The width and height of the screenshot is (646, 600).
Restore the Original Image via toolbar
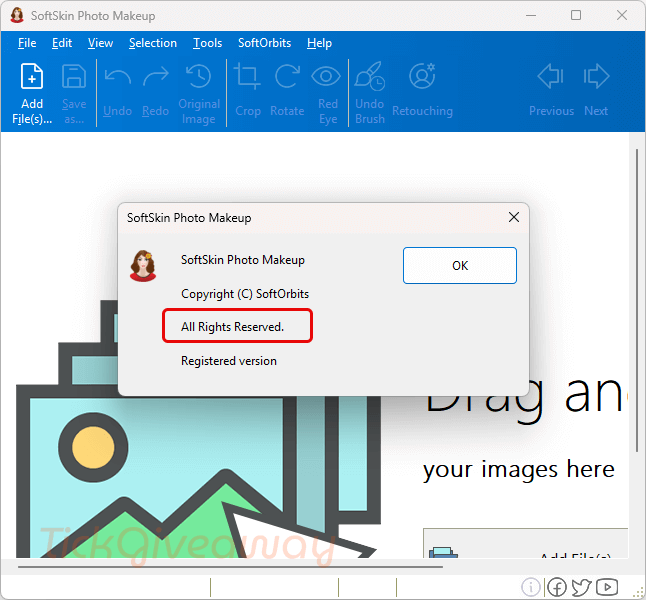pyautogui.click(x=199, y=76)
